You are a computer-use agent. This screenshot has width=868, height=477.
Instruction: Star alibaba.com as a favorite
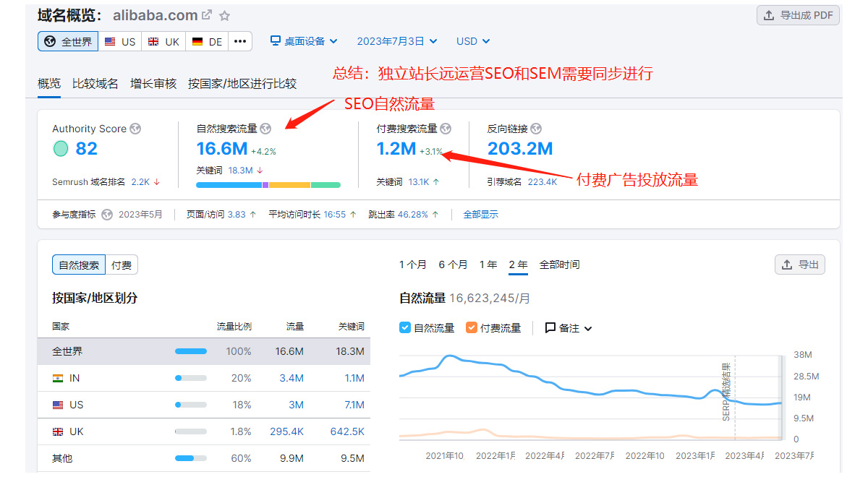225,15
